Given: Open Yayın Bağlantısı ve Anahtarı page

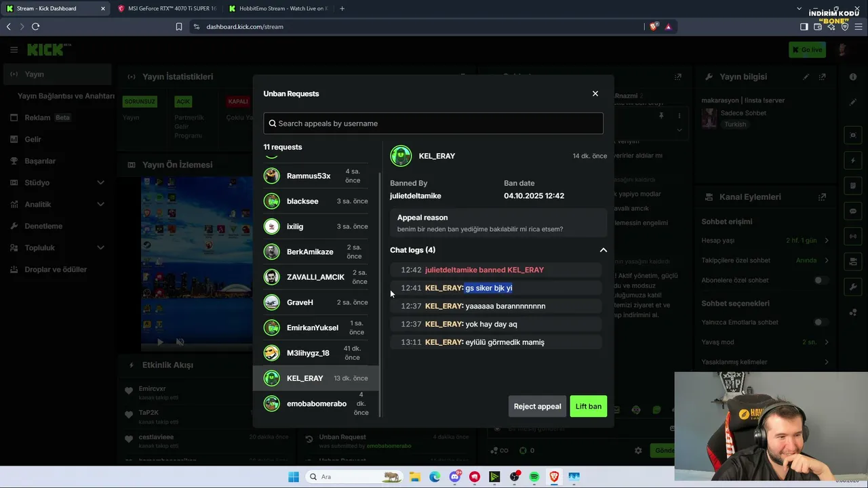Looking at the screenshot, I should 66,96.
